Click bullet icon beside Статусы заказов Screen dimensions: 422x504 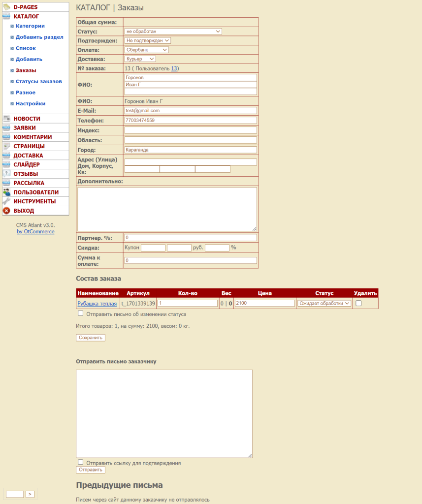pos(12,82)
